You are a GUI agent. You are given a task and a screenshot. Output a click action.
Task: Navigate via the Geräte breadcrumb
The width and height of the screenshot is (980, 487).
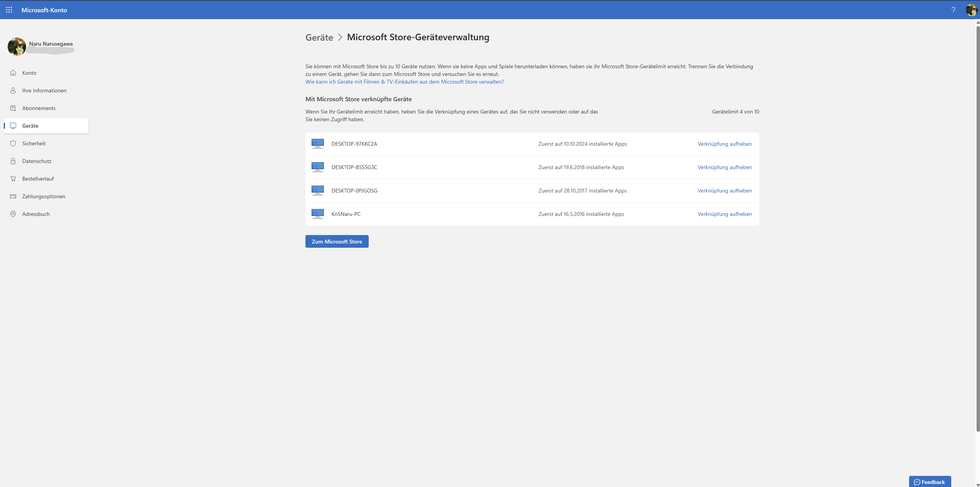click(x=319, y=37)
